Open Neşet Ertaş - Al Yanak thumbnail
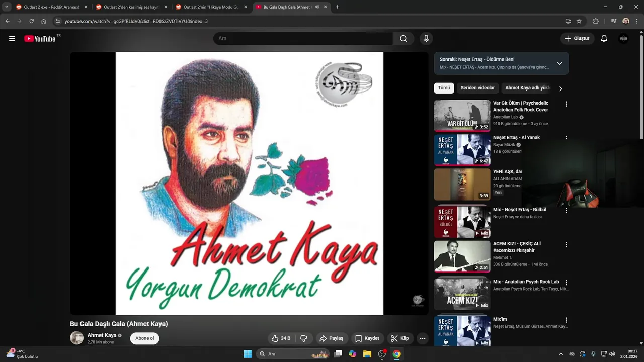This screenshot has width=644, height=362. (462, 150)
